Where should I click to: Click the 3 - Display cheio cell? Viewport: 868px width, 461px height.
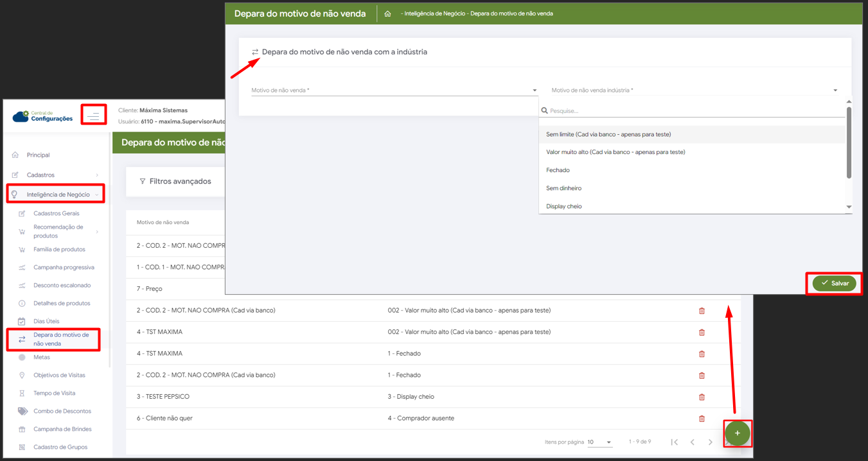[411, 397]
